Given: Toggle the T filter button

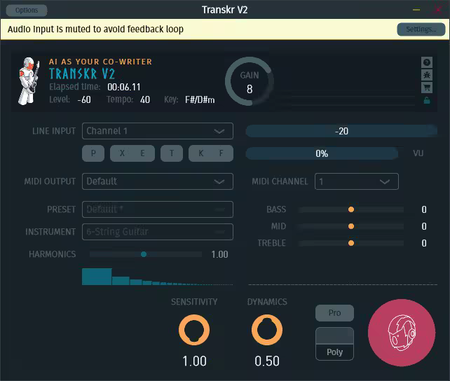Looking at the screenshot, I should pyautogui.click(x=172, y=153).
